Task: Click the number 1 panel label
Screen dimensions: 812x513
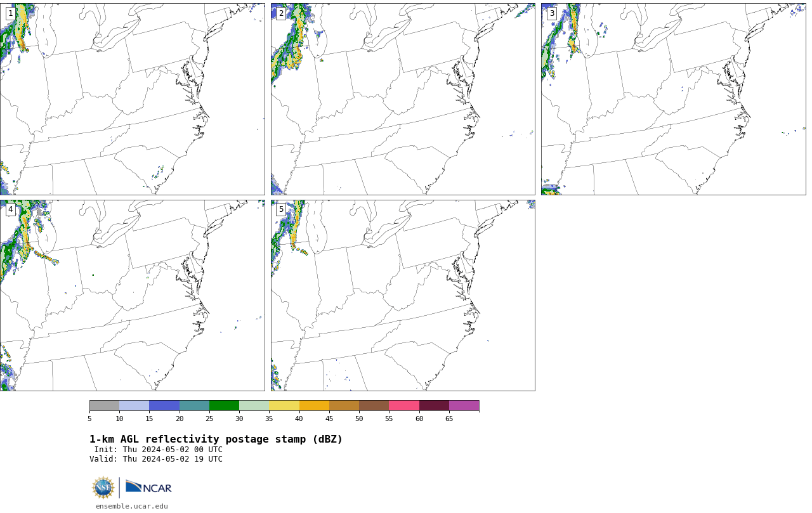Action: coord(11,13)
